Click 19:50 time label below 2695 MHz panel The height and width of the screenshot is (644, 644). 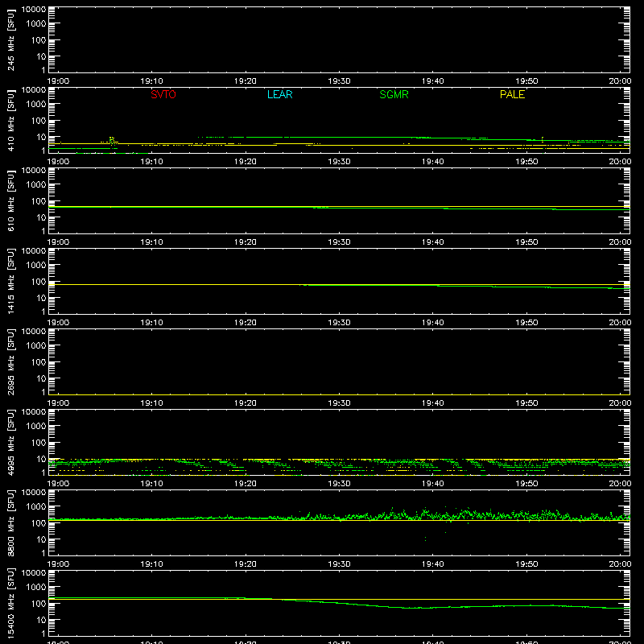(x=526, y=403)
